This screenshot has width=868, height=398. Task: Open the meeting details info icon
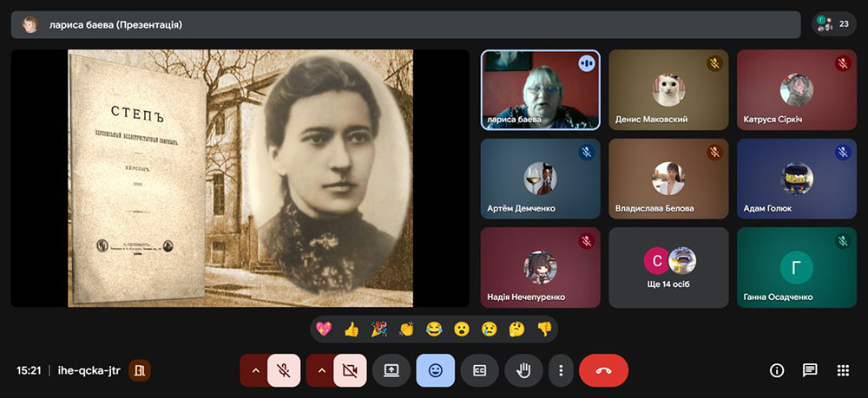(x=777, y=370)
